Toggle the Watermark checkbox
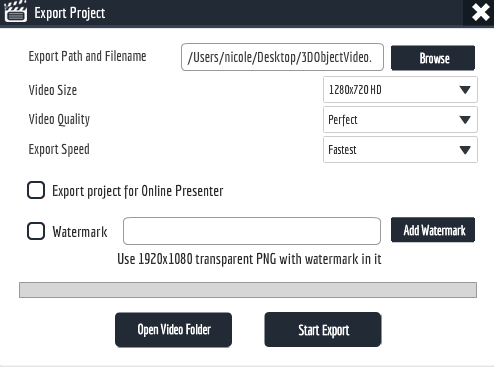 (x=36, y=231)
